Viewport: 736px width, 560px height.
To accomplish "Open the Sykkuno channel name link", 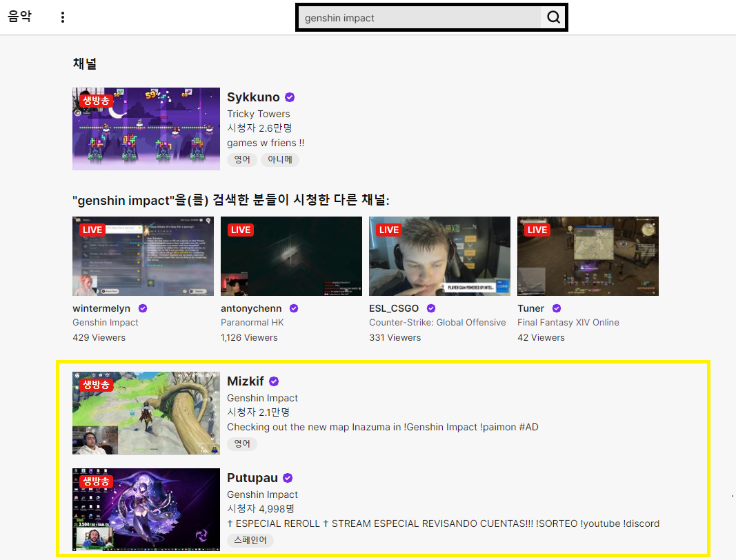I will coord(253,97).
